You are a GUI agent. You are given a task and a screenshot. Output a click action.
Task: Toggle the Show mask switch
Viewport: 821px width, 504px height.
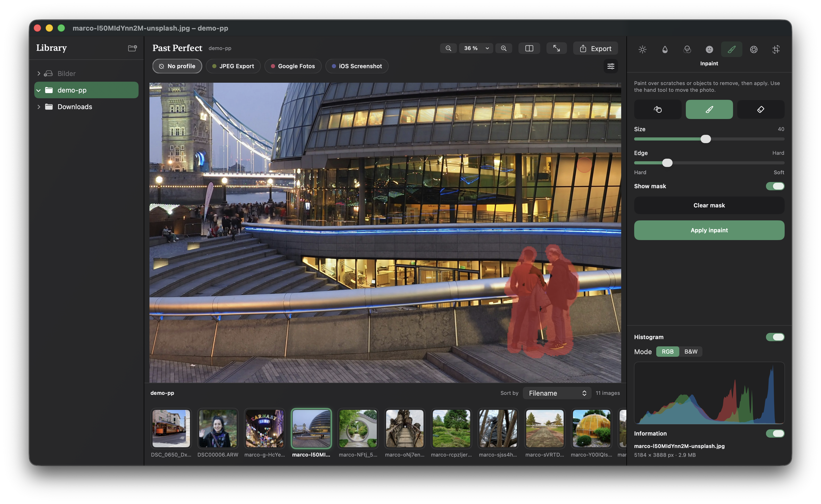pos(775,186)
